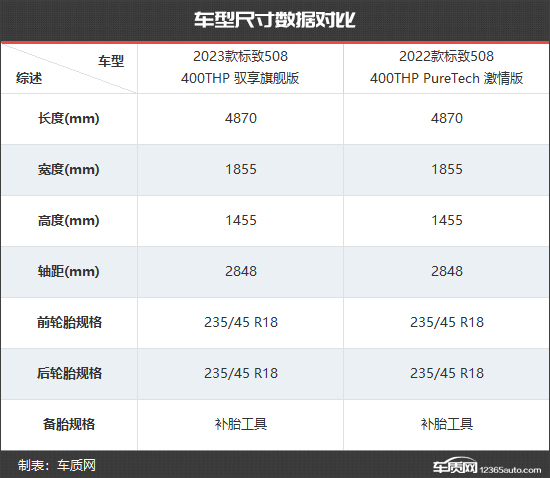The image size is (550, 478).
Task: Click the 轴距(mm) row label
Action: pos(69,271)
